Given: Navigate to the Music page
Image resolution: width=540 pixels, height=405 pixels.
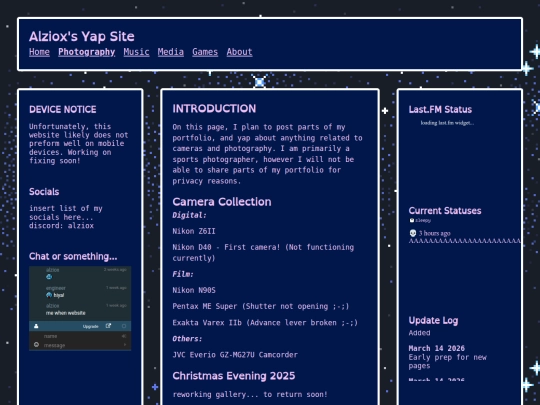Looking at the screenshot, I should [136, 52].
